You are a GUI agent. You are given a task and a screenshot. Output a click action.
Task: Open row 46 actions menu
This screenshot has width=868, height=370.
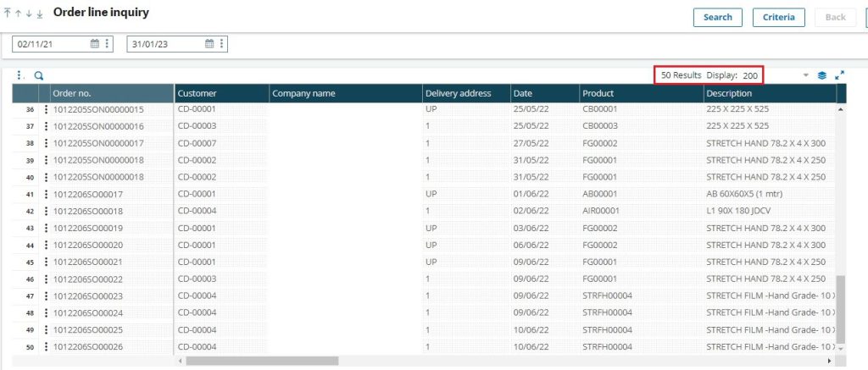(46, 279)
